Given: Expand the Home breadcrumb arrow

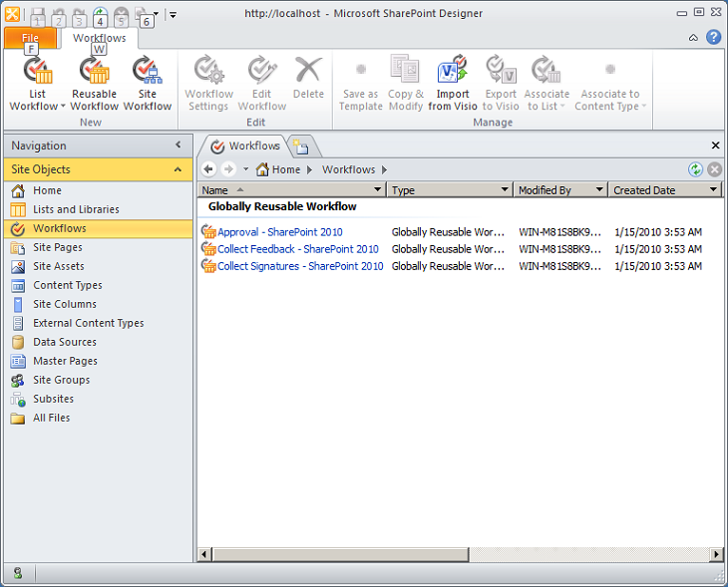Looking at the screenshot, I should coord(310,169).
